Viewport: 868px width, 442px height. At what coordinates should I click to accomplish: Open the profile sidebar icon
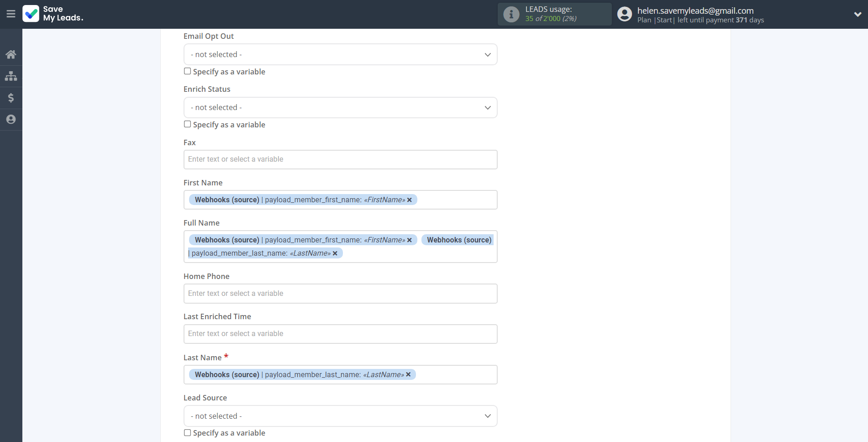(x=11, y=119)
